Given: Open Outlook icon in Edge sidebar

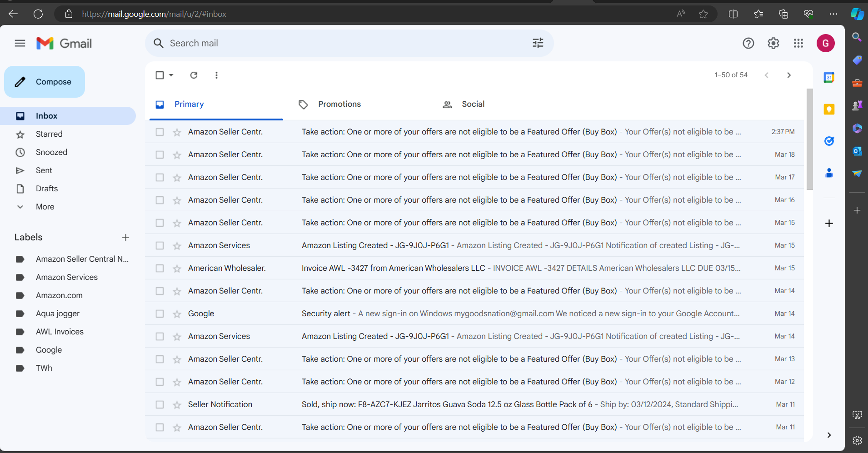Looking at the screenshot, I should pos(857,151).
